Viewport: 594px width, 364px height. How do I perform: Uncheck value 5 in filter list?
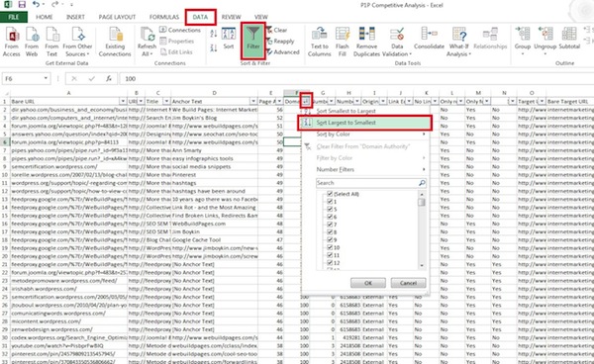(x=330, y=210)
